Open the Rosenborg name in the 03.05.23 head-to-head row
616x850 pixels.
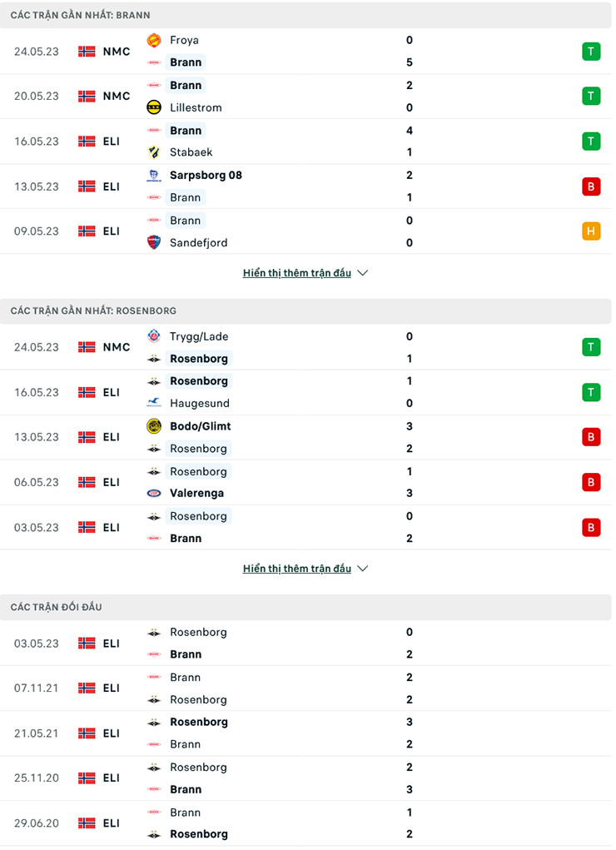(198, 632)
